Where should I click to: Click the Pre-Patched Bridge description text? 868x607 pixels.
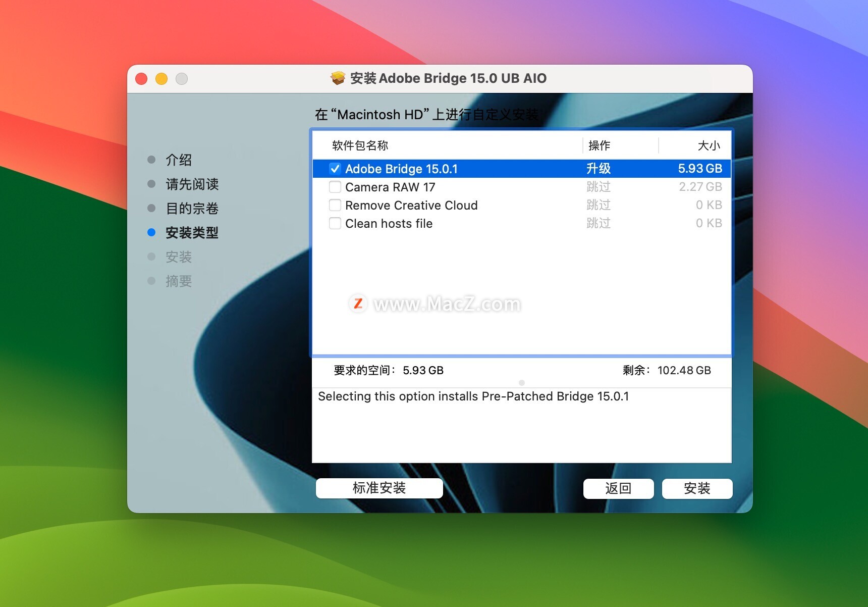[473, 396]
